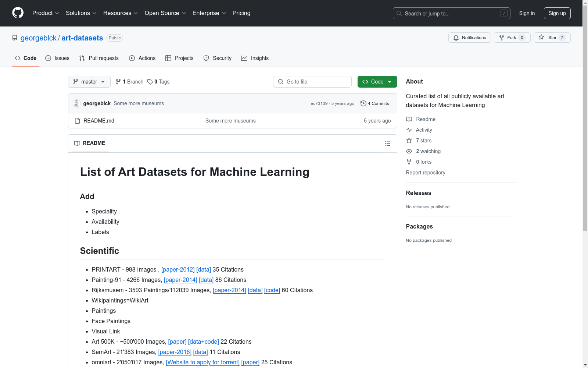Open PRINTART data link
This screenshot has height=368, width=588.
click(204, 269)
